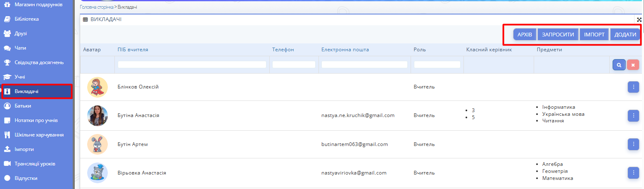
Task: Select Батьки in the sidebar menu
Action: [23, 106]
